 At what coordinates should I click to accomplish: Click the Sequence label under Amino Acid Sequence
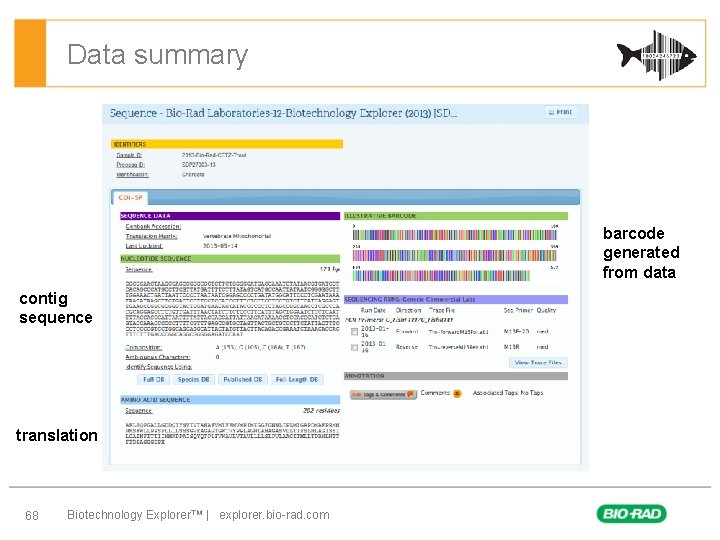click(139, 411)
